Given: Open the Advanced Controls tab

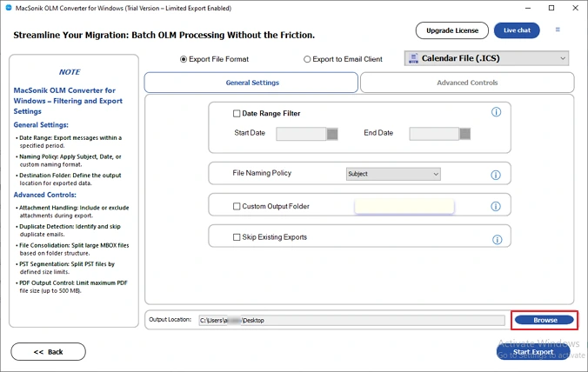Looking at the screenshot, I should (x=467, y=83).
